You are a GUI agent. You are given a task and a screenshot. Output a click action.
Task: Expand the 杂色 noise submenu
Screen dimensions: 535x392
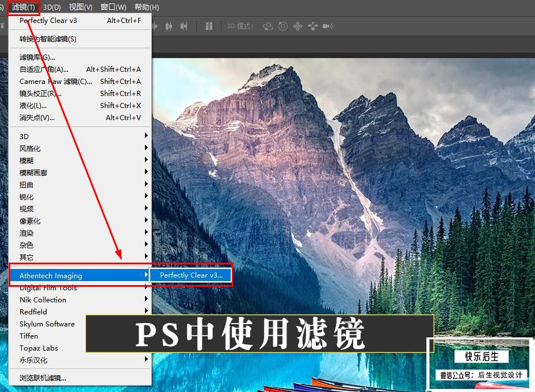[x=80, y=245]
